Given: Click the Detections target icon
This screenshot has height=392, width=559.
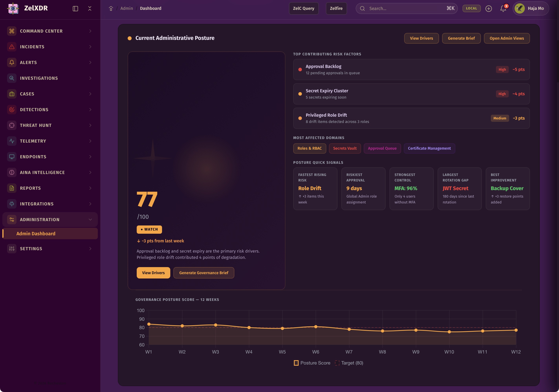Looking at the screenshot, I should pos(12,110).
